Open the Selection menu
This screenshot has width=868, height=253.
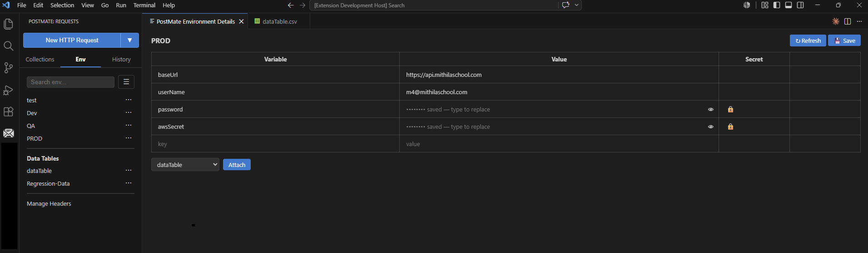tap(62, 5)
